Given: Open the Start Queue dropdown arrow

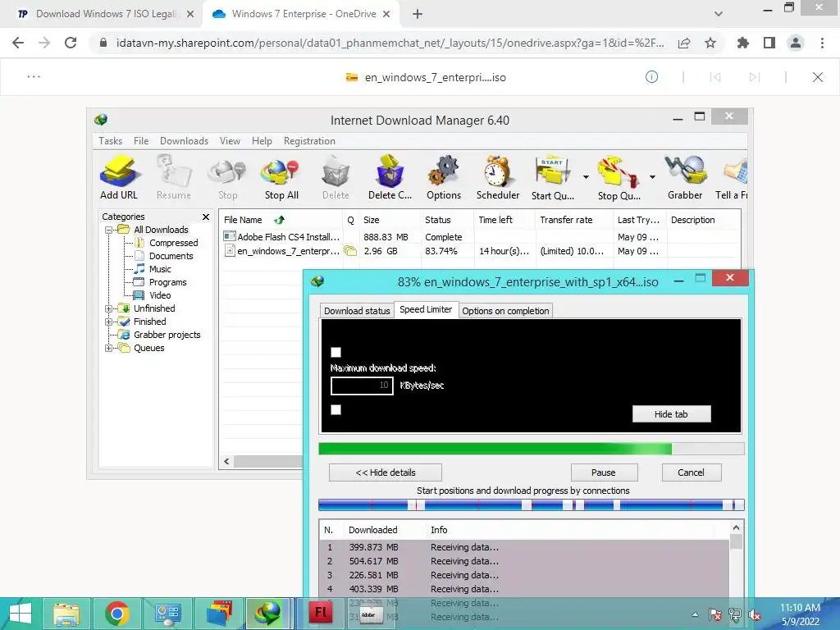Looking at the screenshot, I should click(586, 177).
